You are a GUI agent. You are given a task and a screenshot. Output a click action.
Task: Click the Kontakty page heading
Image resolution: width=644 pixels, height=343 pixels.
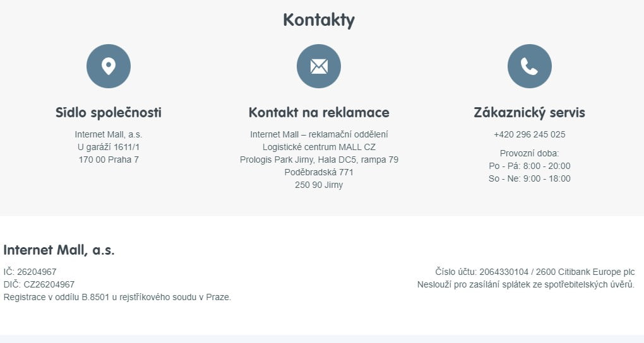(319, 20)
